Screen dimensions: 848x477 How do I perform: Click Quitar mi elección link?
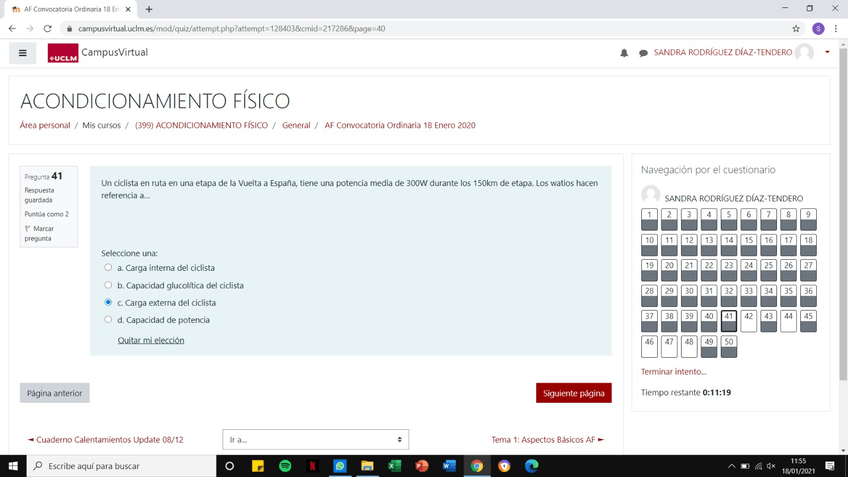(x=151, y=340)
